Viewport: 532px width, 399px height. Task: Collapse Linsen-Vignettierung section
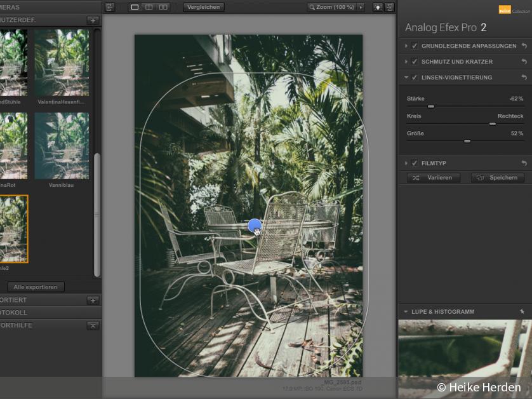pos(406,78)
